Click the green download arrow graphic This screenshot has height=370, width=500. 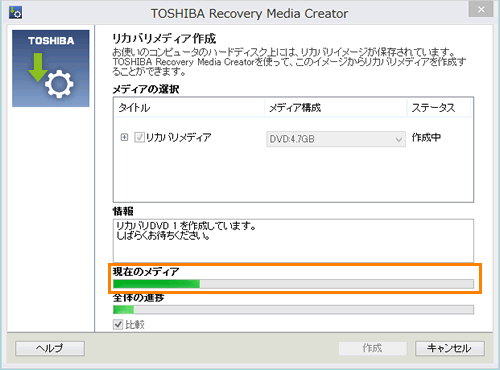point(38,67)
